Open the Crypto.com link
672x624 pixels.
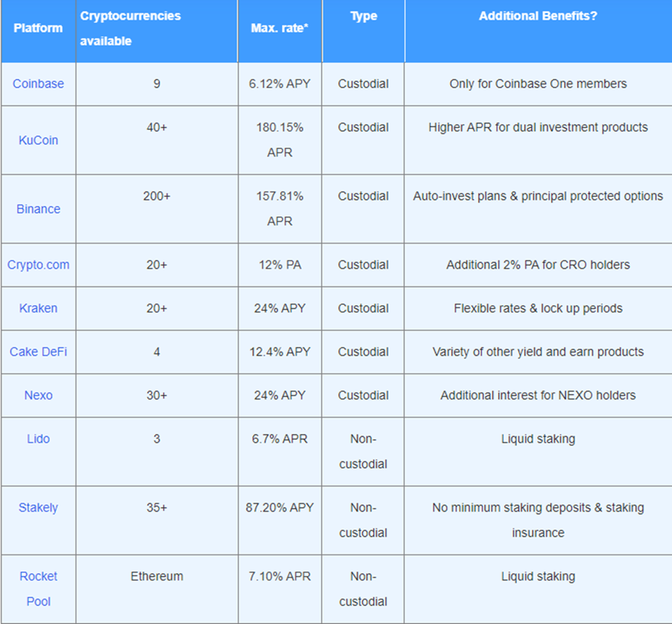38,265
